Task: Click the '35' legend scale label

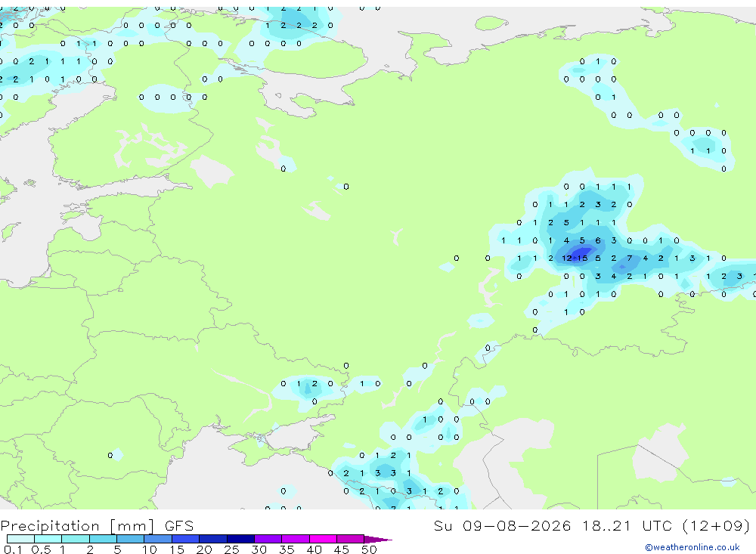Action: [x=287, y=549]
